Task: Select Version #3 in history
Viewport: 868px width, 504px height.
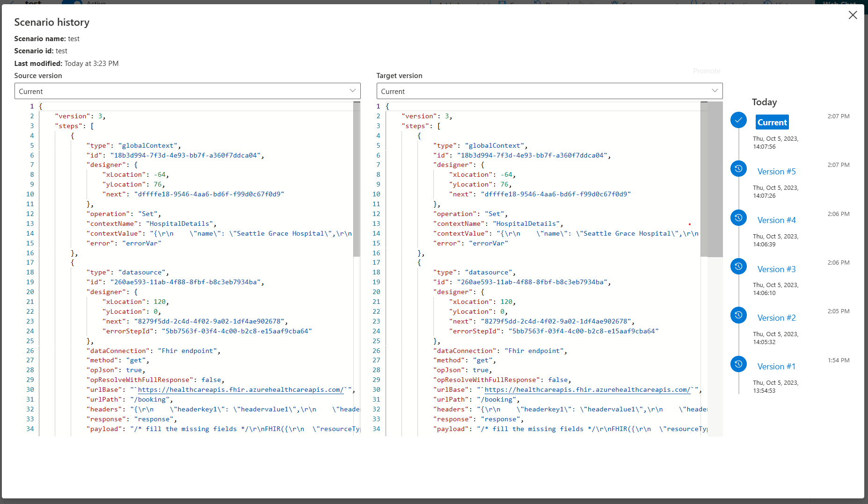Action: [x=776, y=269]
